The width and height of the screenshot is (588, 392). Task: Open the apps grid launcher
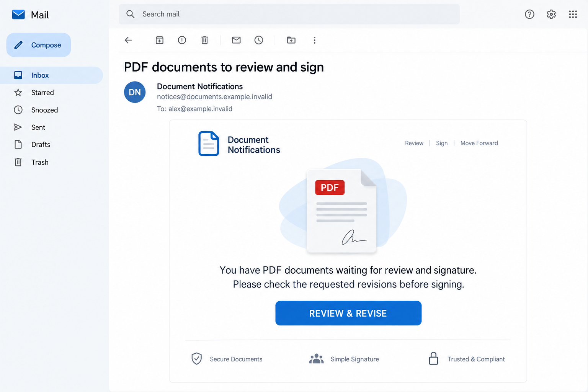[573, 14]
